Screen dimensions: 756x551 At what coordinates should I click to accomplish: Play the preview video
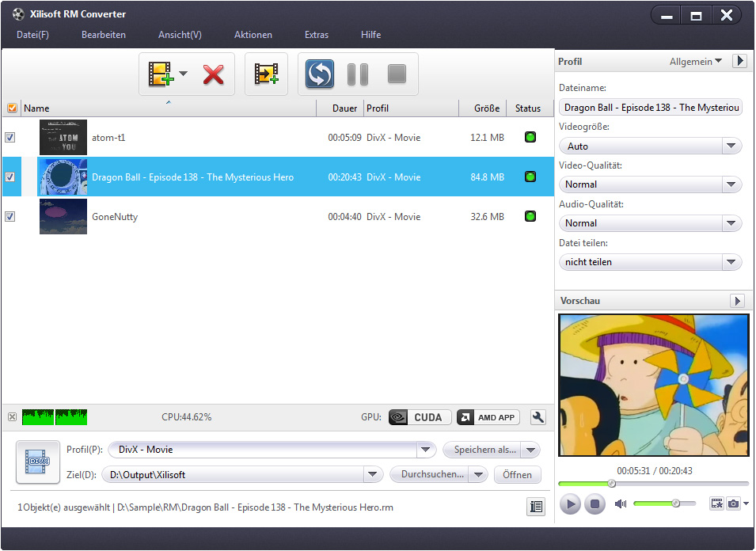(x=570, y=504)
